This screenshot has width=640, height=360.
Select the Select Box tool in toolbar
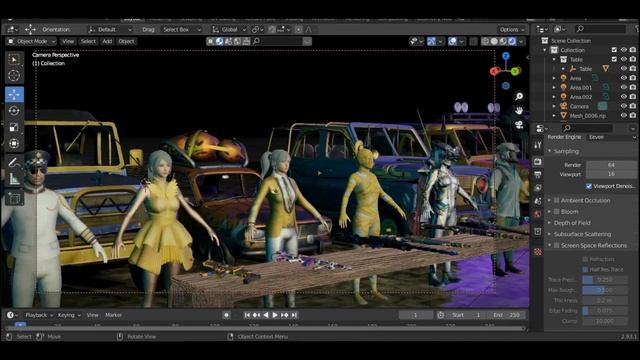click(14, 60)
